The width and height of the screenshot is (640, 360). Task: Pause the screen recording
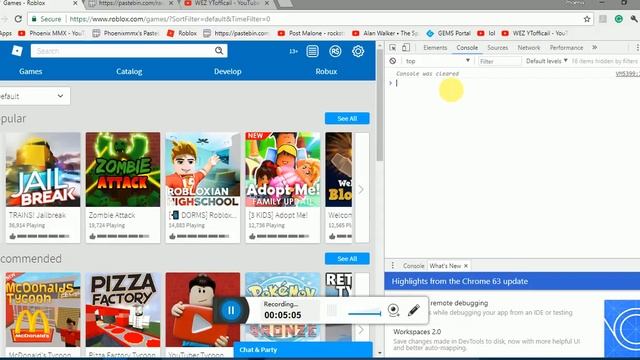tap(231, 310)
